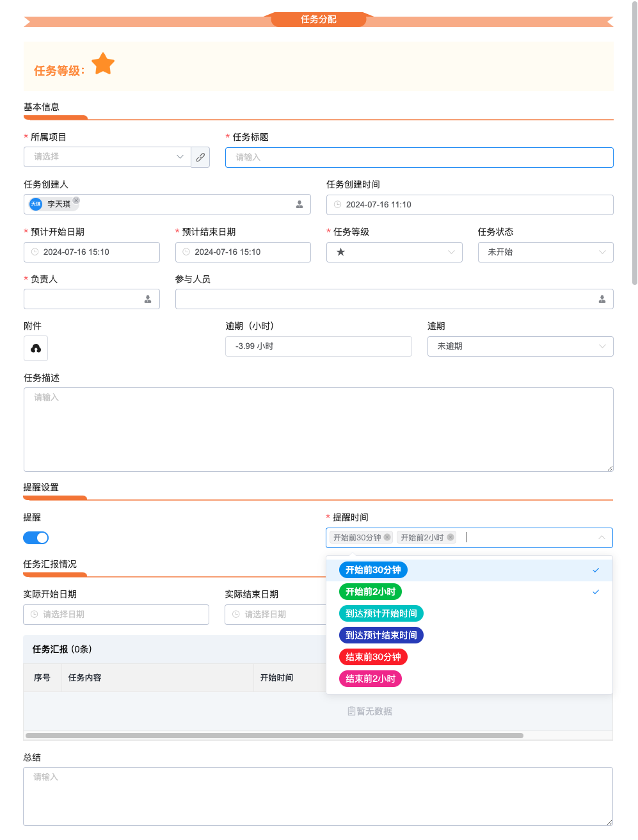Choose 到达预计结束时间 from the list
The width and height of the screenshot is (638, 840).
tap(381, 635)
